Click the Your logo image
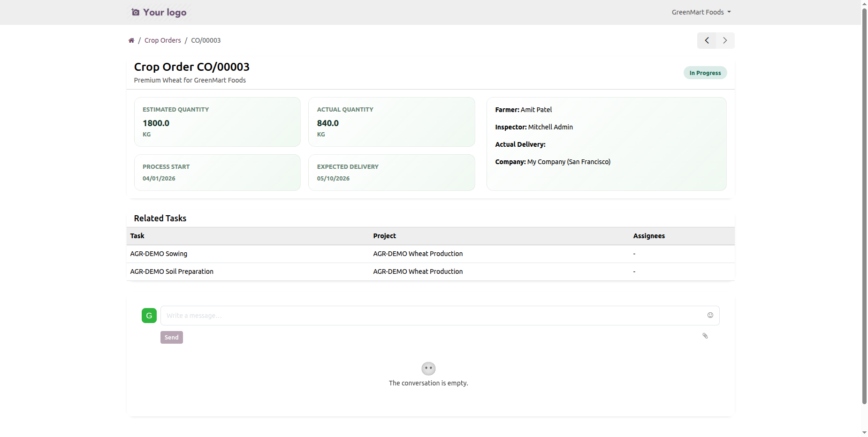868x437 pixels. tap(159, 12)
